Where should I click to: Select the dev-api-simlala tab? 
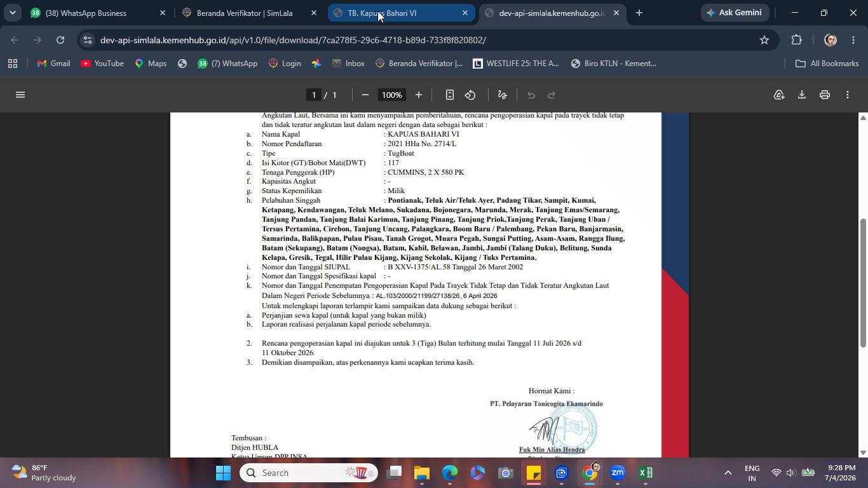pos(552,13)
